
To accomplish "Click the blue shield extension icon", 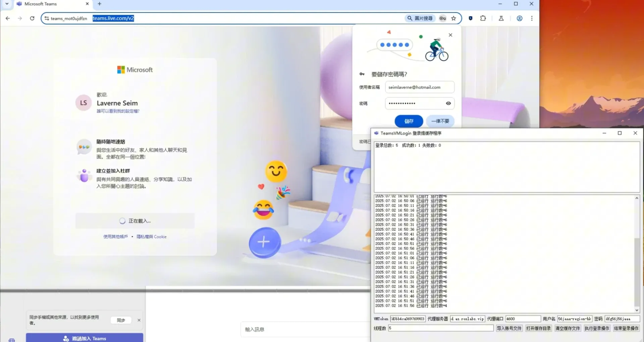I will pyautogui.click(x=471, y=18).
